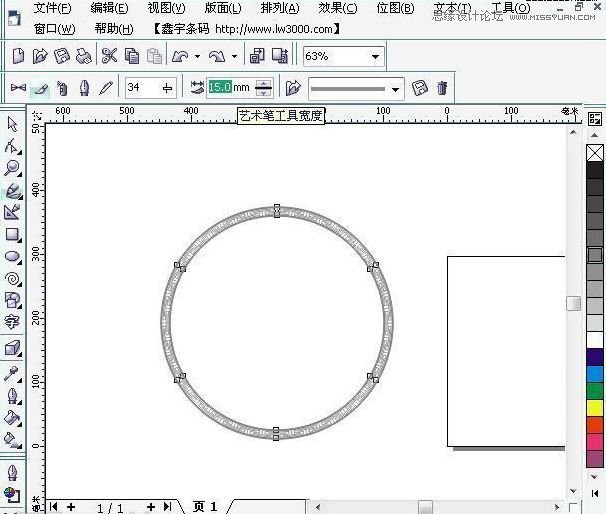Open the 编辑(E) menu
Screen dimensions: 606x514
[109, 8]
